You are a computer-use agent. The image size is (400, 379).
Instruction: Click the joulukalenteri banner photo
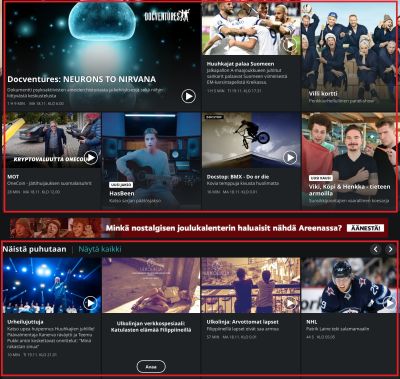60,228
